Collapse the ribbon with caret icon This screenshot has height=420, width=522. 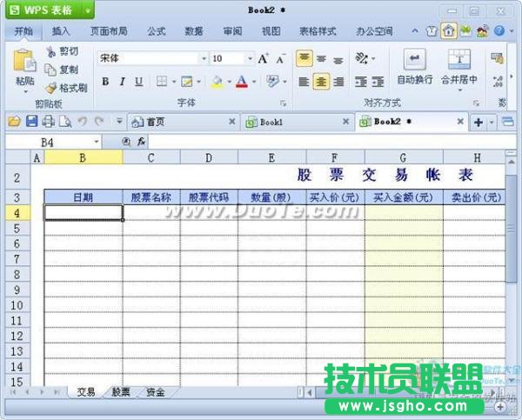(415, 31)
